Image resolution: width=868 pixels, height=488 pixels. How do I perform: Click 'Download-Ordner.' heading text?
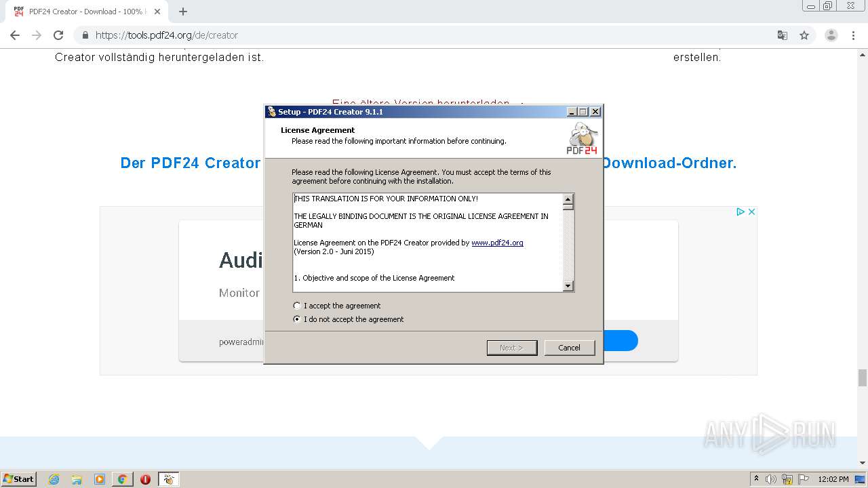click(x=669, y=163)
